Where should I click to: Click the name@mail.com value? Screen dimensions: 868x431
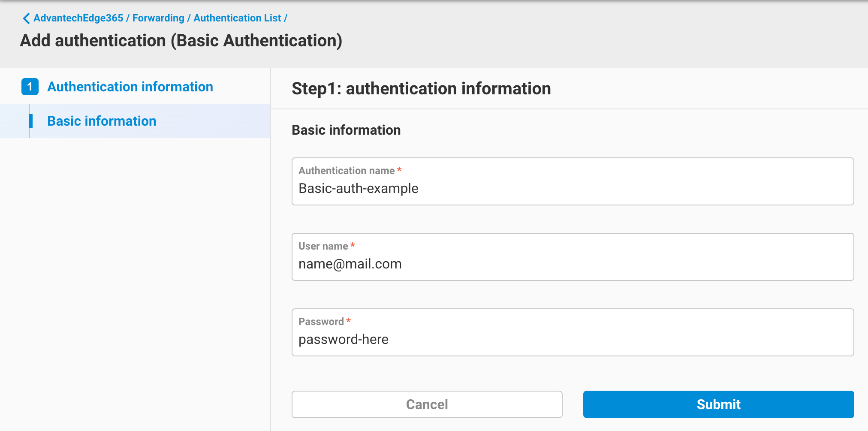[350, 263]
